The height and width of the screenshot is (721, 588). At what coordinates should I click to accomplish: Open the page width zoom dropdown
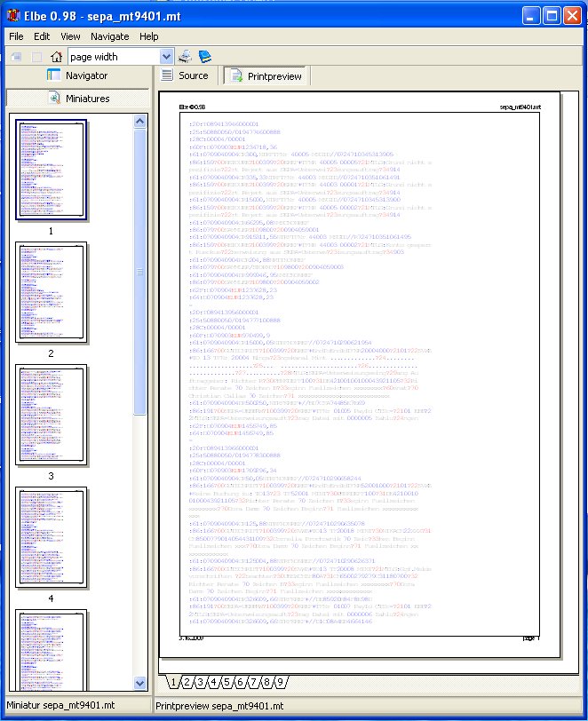coord(166,57)
